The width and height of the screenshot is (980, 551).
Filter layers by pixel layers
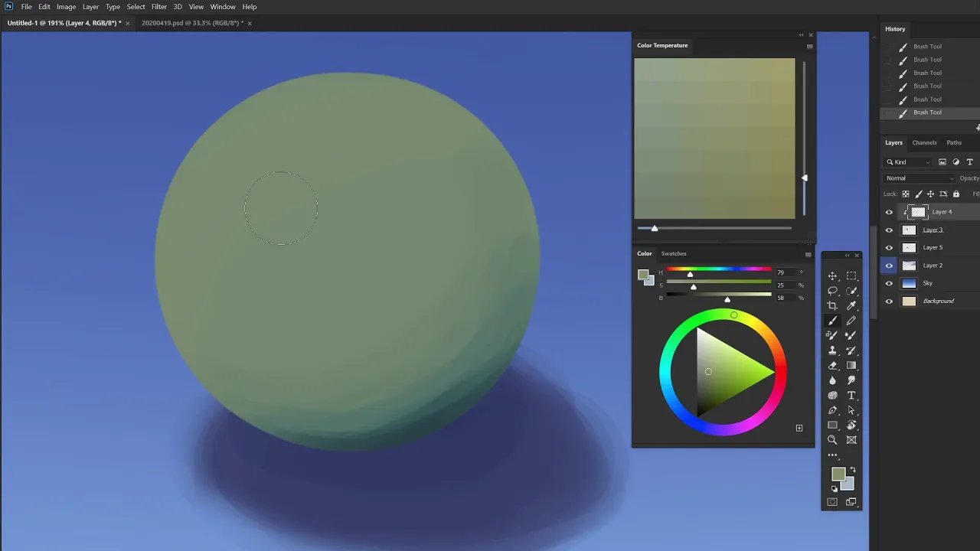942,162
